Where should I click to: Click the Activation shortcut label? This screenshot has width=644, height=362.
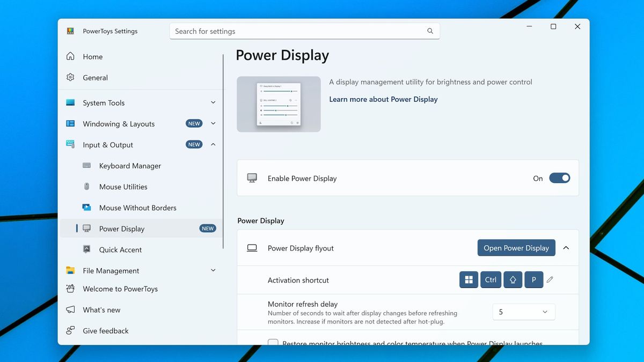298,280
